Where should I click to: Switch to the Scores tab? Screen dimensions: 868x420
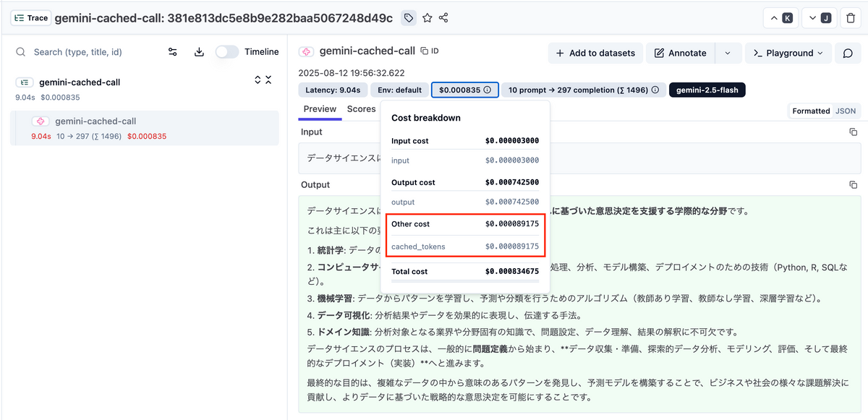(361, 109)
